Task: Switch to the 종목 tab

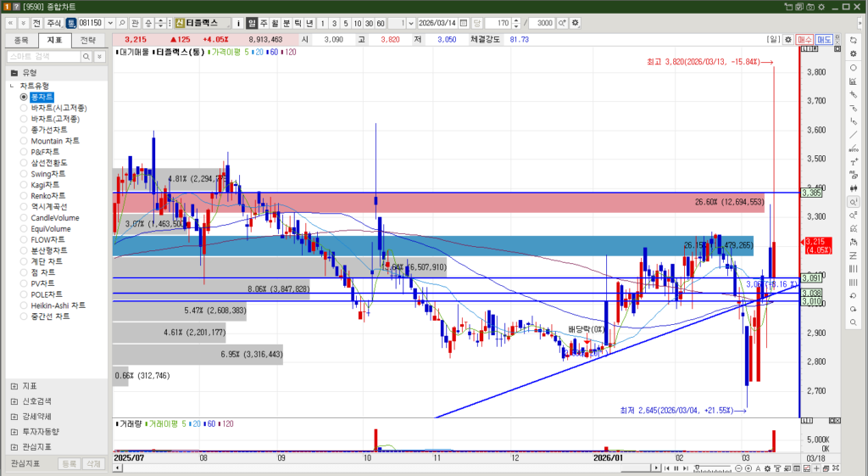Action: [22, 40]
